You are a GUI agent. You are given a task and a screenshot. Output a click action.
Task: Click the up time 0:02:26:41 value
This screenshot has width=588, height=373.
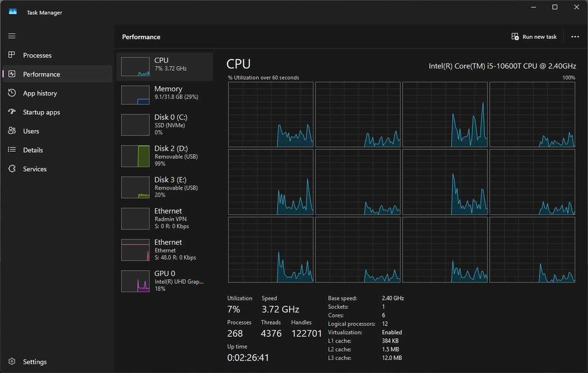pos(248,358)
